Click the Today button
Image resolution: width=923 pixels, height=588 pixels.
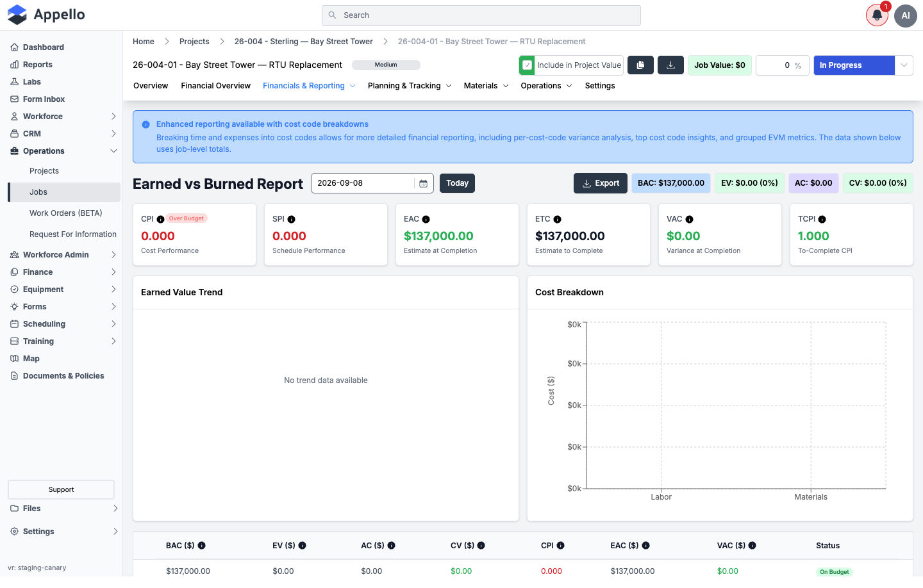tap(457, 183)
